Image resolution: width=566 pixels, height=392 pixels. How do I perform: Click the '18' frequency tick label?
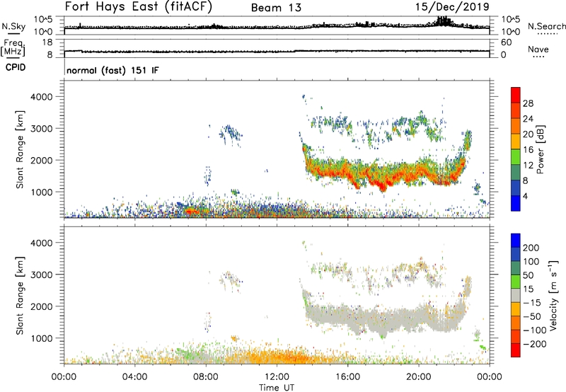click(x=47, y=42)
